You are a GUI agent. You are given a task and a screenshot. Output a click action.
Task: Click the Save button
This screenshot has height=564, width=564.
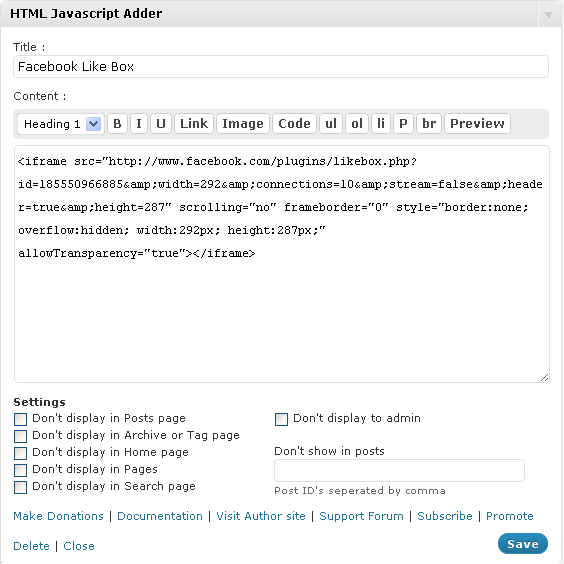click(523, 543)
